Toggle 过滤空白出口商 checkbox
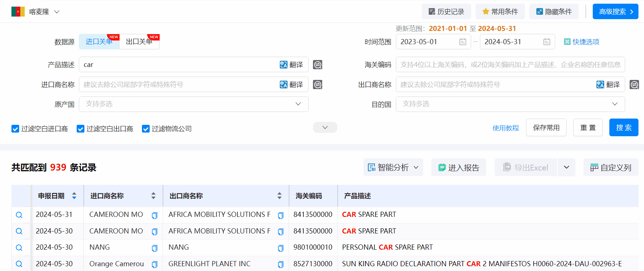The image size is (644, 271). (81, 129)
